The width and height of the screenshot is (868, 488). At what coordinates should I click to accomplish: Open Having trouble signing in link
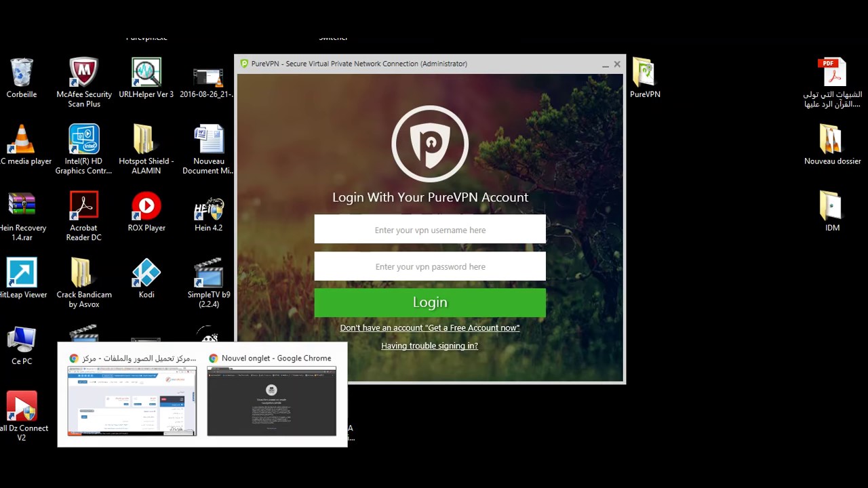429,346
